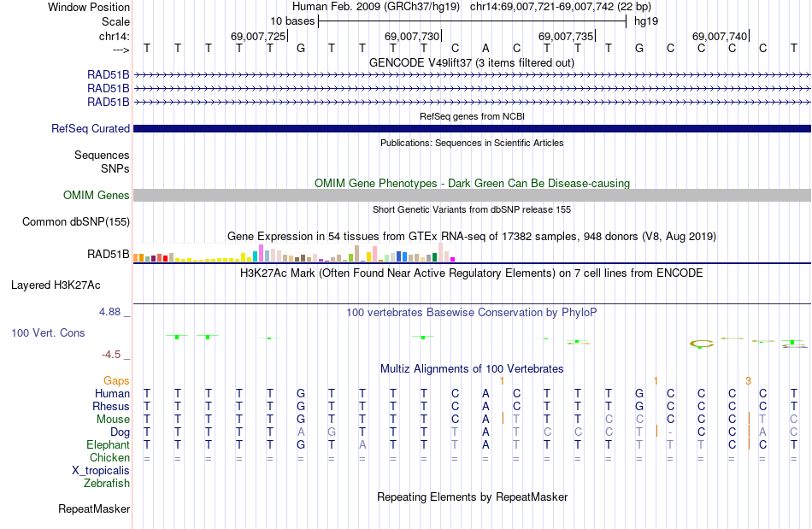
Task: Click the hg19 label beside the scale bar
Action: pos(646,21)
